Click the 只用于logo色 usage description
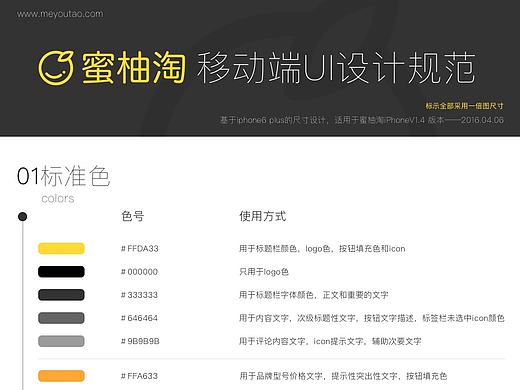 click(264, 272)
